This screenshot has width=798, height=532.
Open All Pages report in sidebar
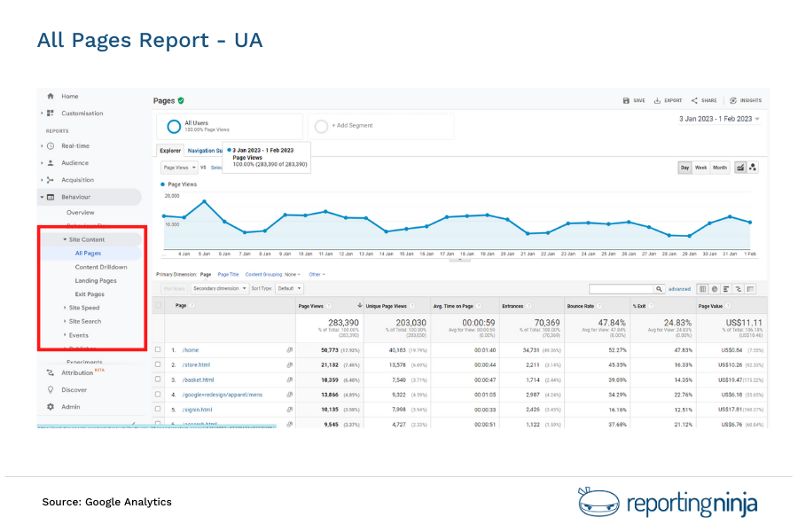[88, 254]
